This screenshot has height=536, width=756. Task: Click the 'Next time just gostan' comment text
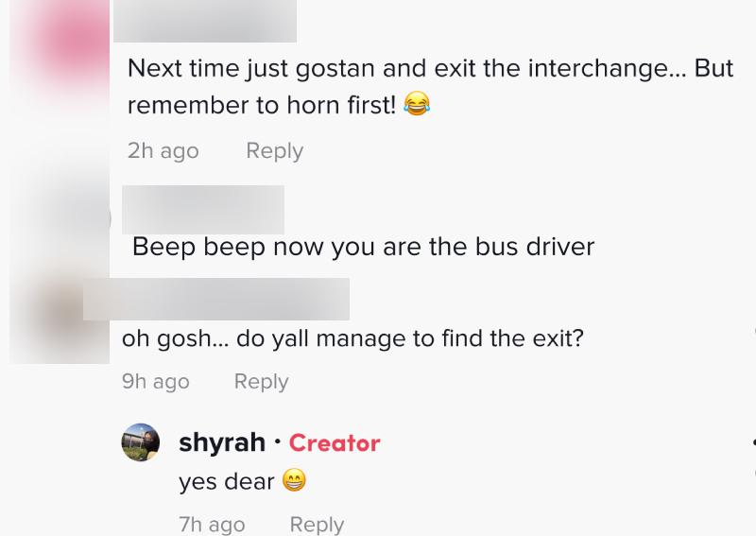[x=430, y=69]
